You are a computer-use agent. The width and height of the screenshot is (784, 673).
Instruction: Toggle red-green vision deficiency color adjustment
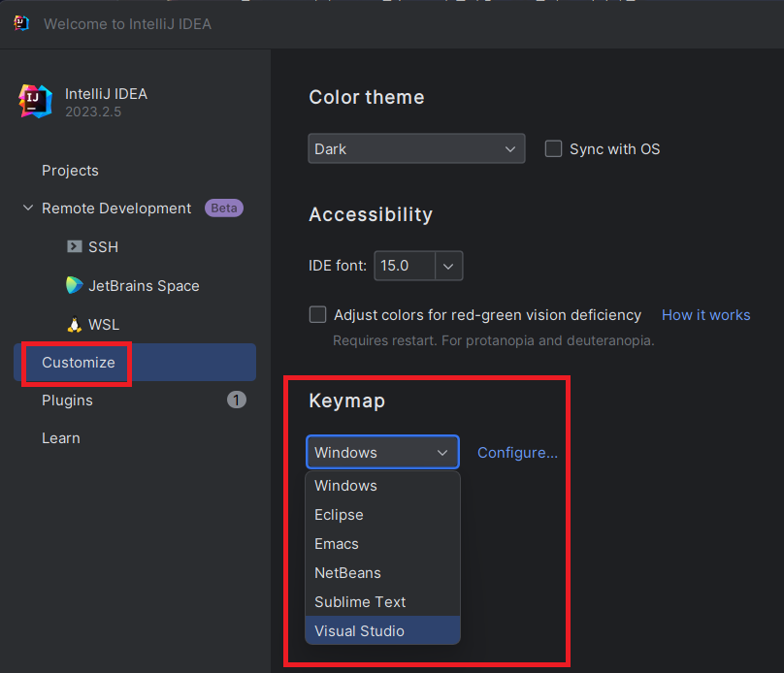point(317,315)
